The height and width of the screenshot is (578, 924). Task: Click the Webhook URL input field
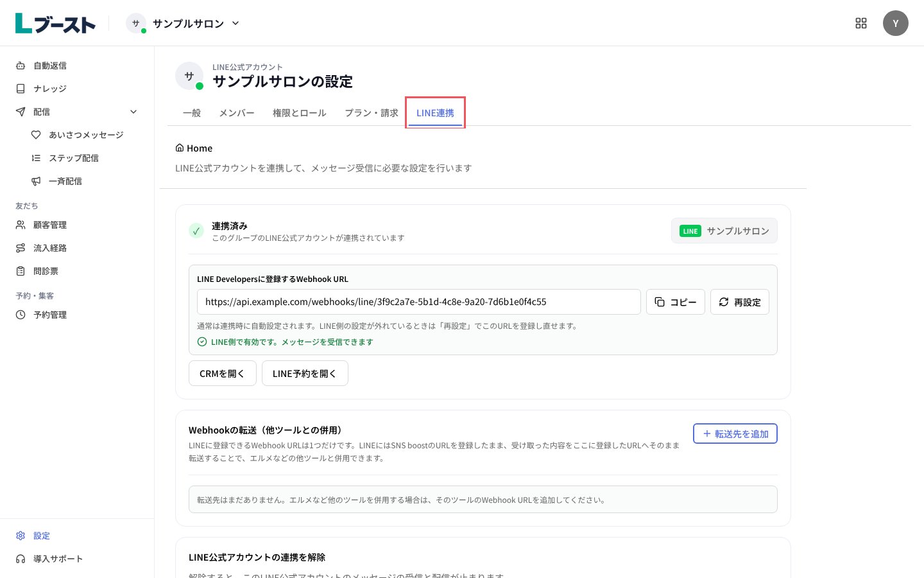(419, 302)
